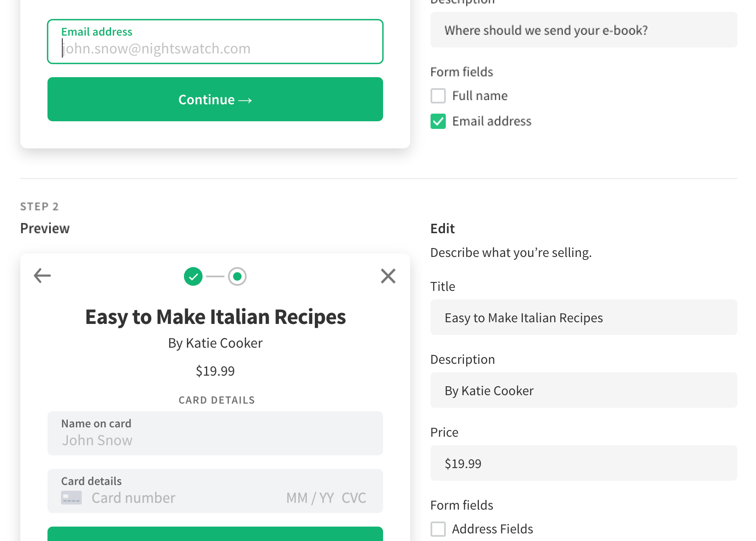Close the checkout preview with X icon
This screenshot has height=541, width=756.
388,276
